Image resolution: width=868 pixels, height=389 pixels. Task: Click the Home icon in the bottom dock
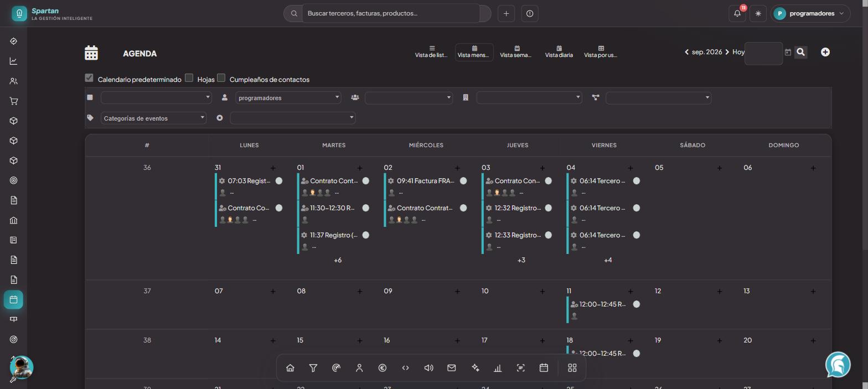(290, 368)
